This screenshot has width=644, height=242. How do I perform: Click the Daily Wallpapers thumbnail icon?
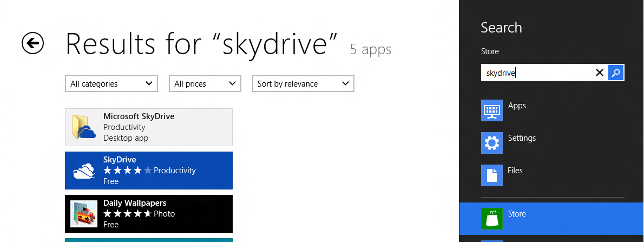coord(84,214)
